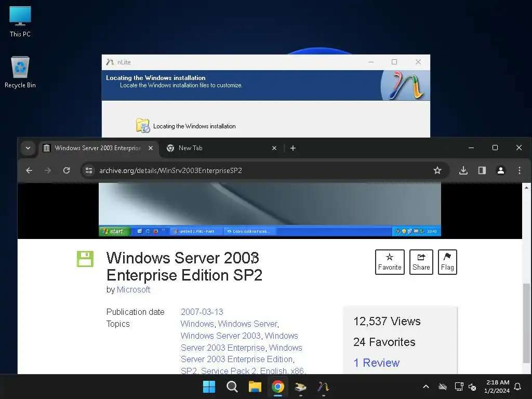Go forward with Chrome forward arrow
This screenshot has width=532, height=399.
[x=47, y=170]
